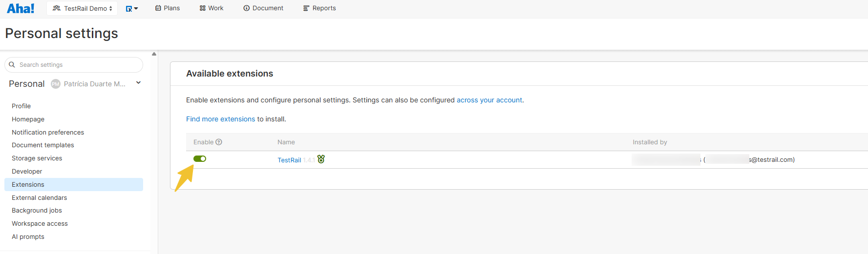Open Background jobs settings
Image resolution: width=868 pixels, height=254 pixels.
[x=37, y=210]
